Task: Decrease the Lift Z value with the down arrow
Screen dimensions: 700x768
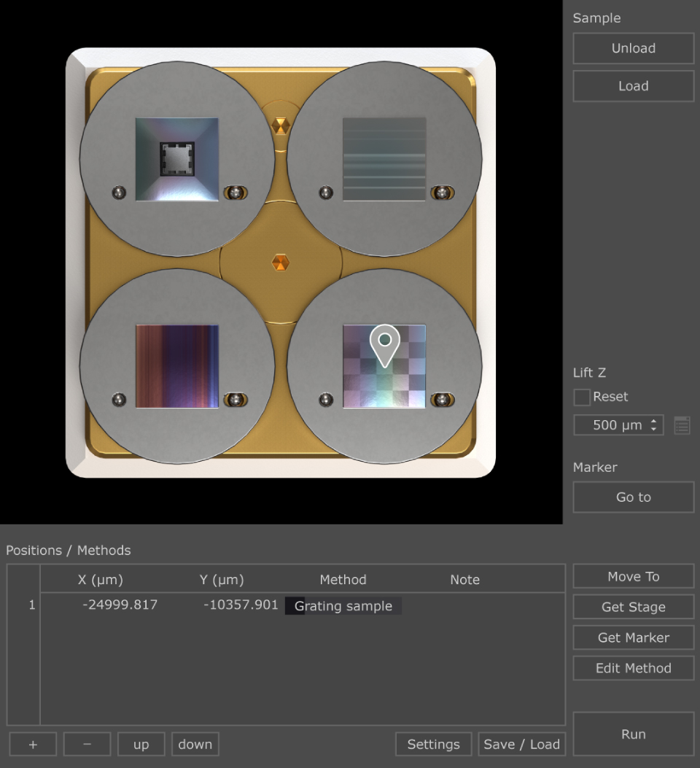Action: pyautogui.click(x=653, y=429)
